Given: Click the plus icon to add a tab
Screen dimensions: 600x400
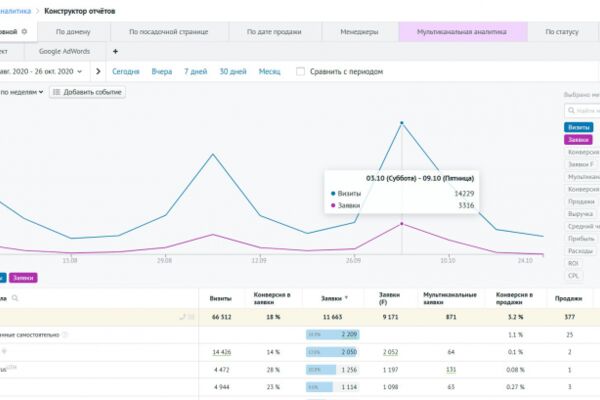Looking at the screenshot, I should pyautogui.click(x=115, y=51).
